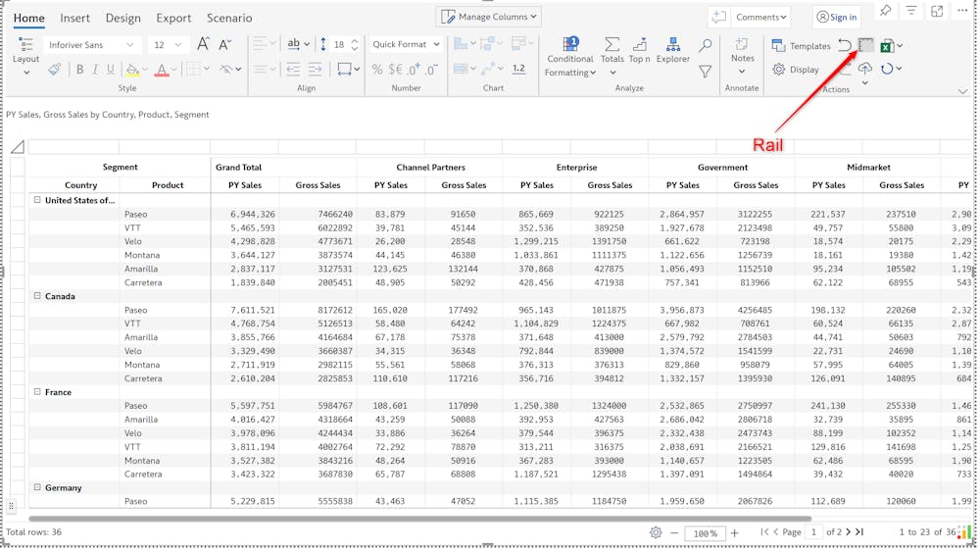The image size is (980, 550).
Task: Open the font color picker
Action: pos(162,70)
